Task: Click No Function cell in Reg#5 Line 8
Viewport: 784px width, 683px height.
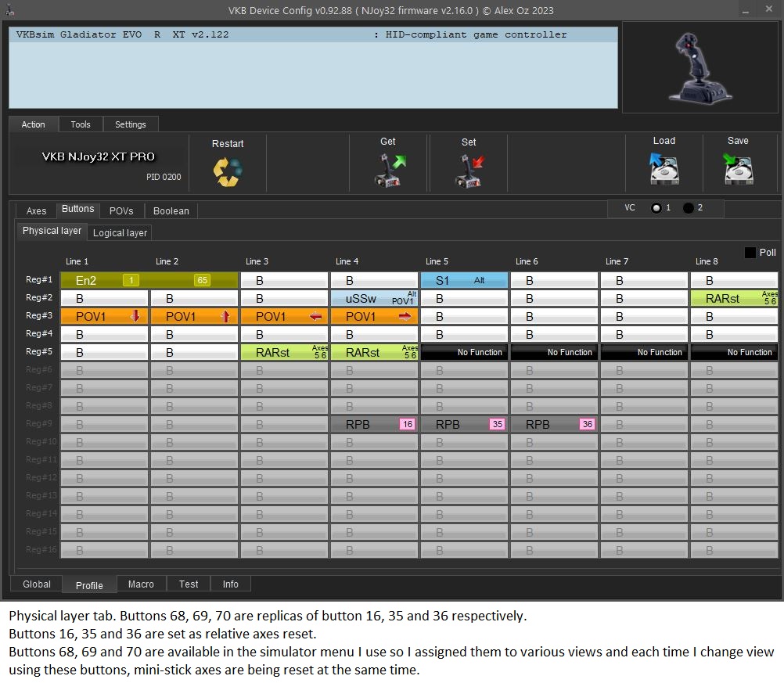Action: click(734, 353)
